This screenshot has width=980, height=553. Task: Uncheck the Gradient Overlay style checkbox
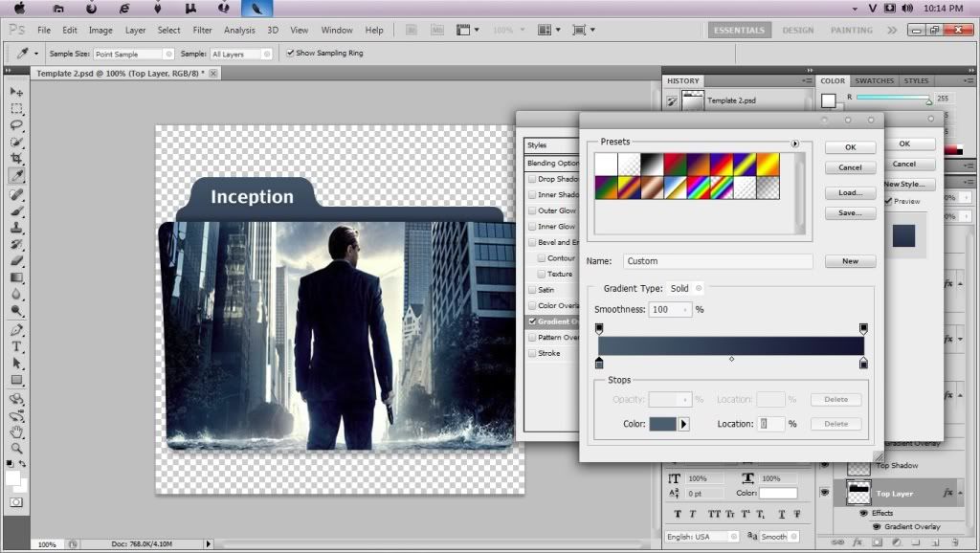click(x=532, y=321)
